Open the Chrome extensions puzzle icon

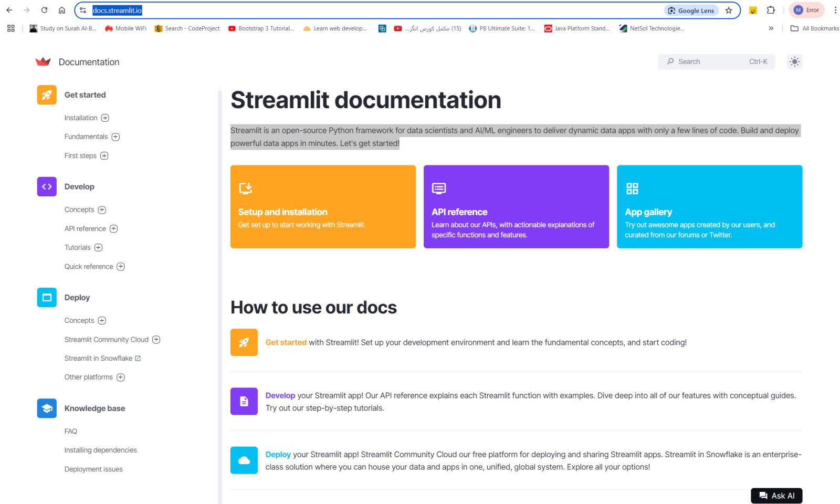pos(771,9)
